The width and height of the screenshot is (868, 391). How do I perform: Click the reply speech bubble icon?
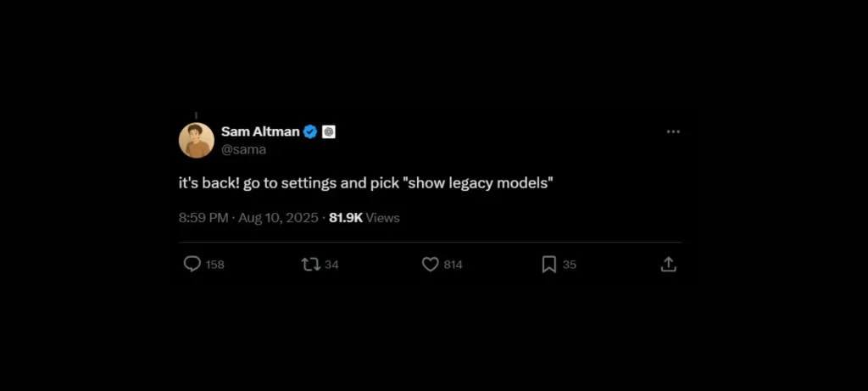click(x=192, y=265)
